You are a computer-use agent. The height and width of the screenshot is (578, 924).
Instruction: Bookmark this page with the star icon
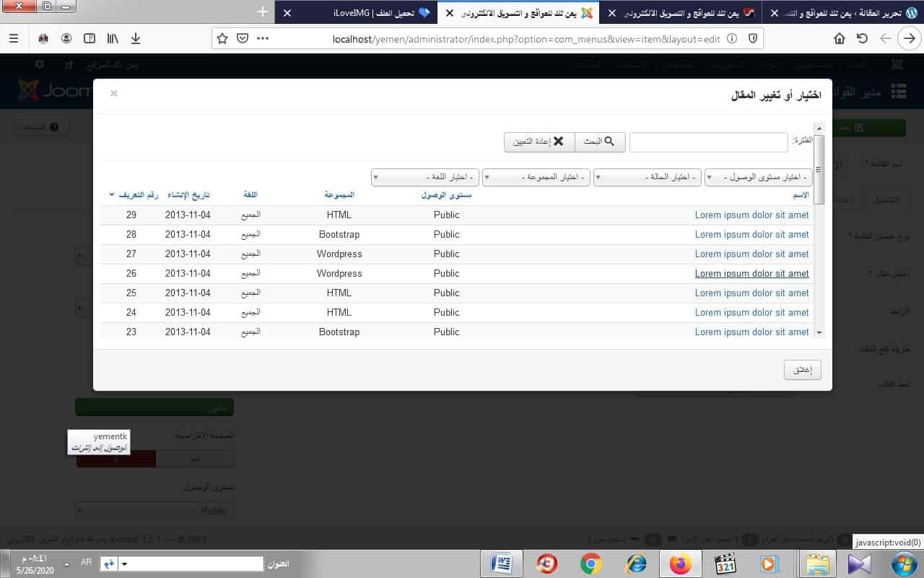pos(222,38)
